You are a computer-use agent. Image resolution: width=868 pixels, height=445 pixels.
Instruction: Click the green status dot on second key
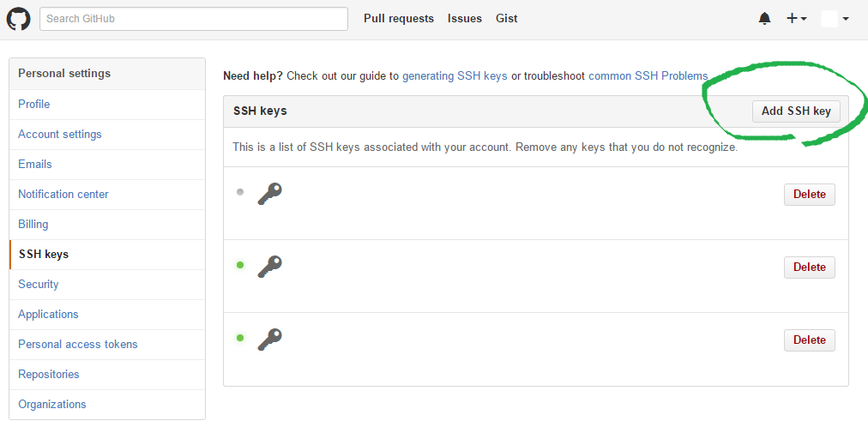pyautogui.click(x=239, y=265)
